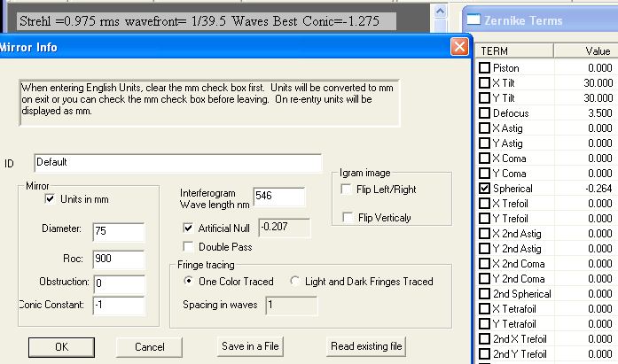Viewport: 618px width, 364px height.
Task: Toggle the Units in mm checkbox
Action: tap(50, 198)
